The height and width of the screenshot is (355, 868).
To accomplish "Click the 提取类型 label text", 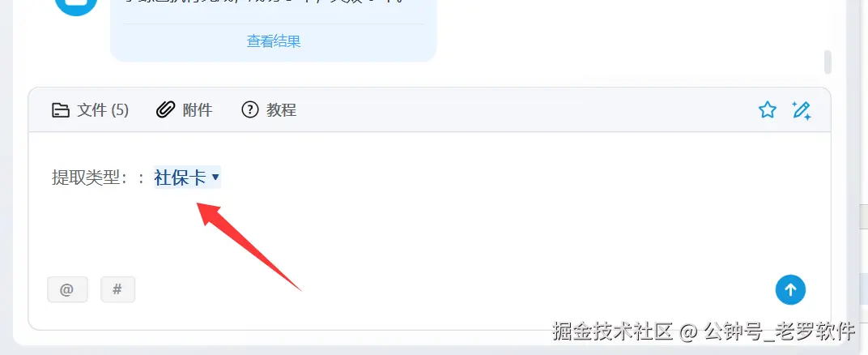I will 90,177.
